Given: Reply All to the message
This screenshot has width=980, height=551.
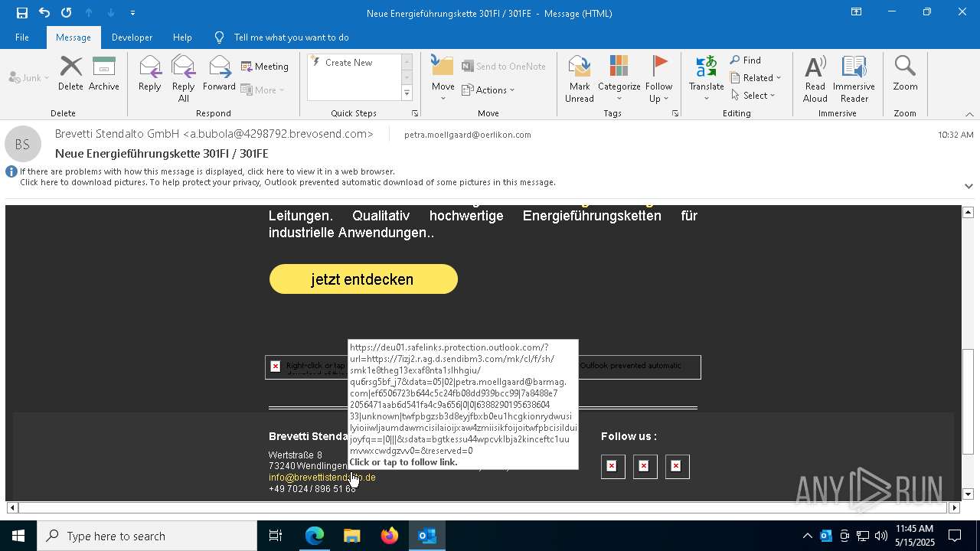Looking at the screenshot, I should [184, 79].
